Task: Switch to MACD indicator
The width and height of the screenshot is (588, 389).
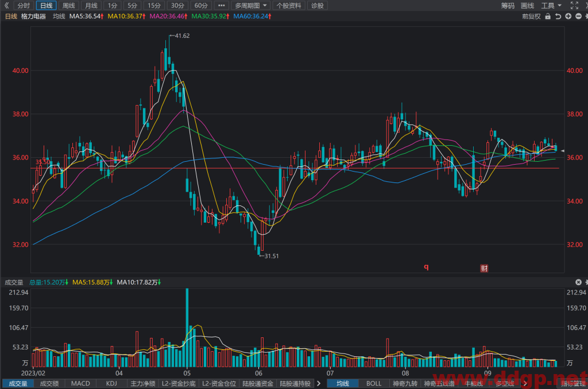Action: (80, 383)
